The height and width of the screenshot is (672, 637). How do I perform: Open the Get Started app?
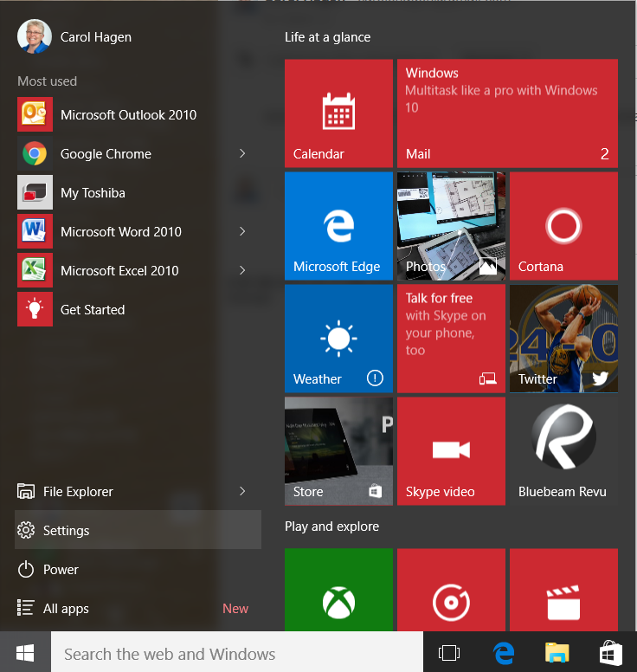click(x=138, y=309)
